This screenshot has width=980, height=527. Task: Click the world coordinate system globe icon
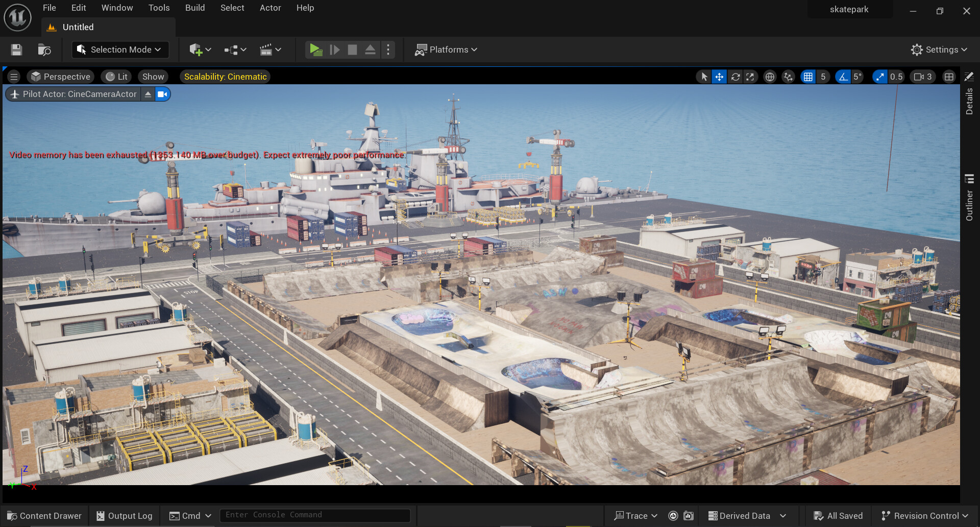(770, 77)
